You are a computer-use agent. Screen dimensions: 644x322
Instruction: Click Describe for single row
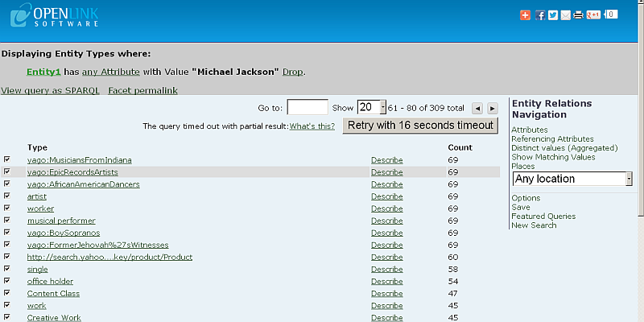pos(387,270)
